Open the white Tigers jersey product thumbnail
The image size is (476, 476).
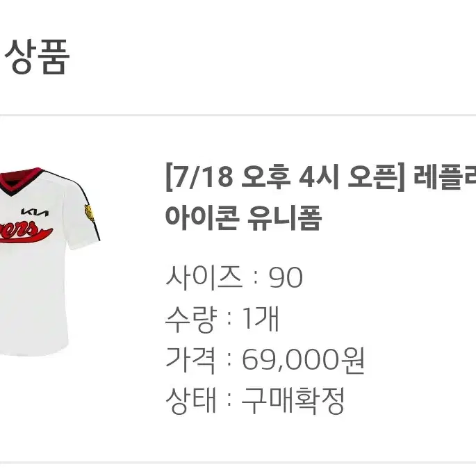pyautogui.click(x=49, y=261)
